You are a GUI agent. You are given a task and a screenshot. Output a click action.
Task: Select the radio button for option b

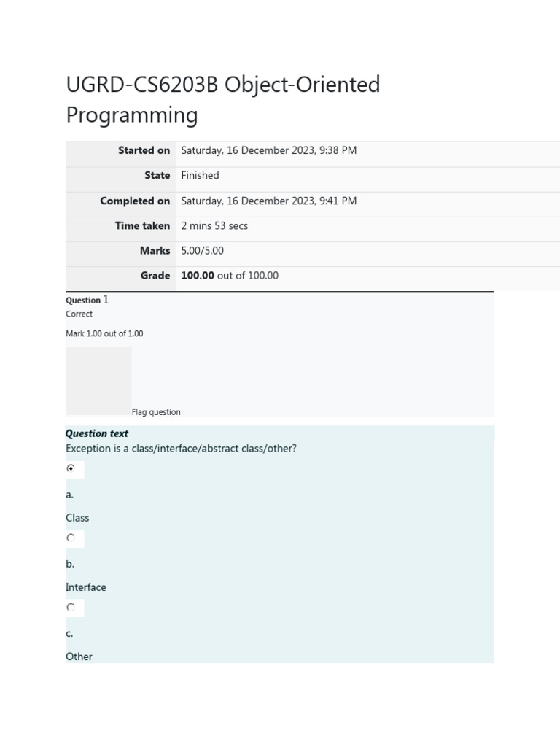[71, 538]
